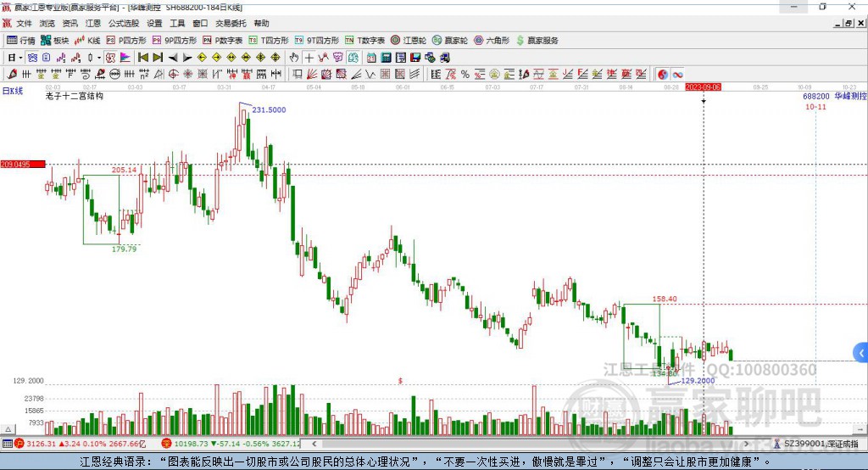Viewport: 868px width, 470px height.
Task: Open the P数字表 number table
Action: 223,41
